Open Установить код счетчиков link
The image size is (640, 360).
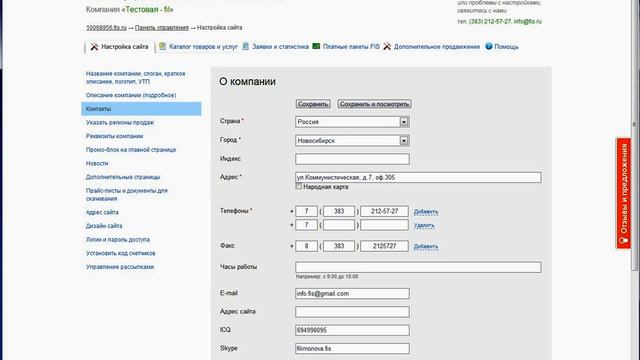[x=120, y=253]
